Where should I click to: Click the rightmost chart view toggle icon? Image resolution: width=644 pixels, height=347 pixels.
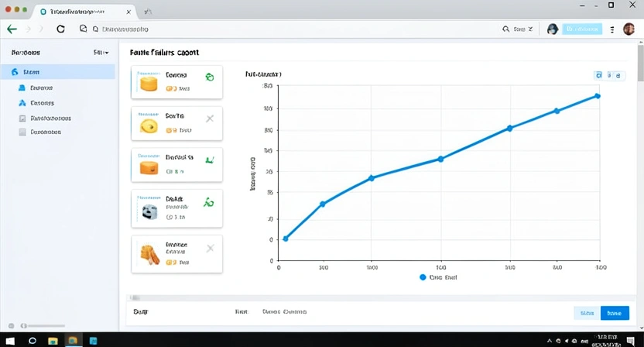pos(617,75)
